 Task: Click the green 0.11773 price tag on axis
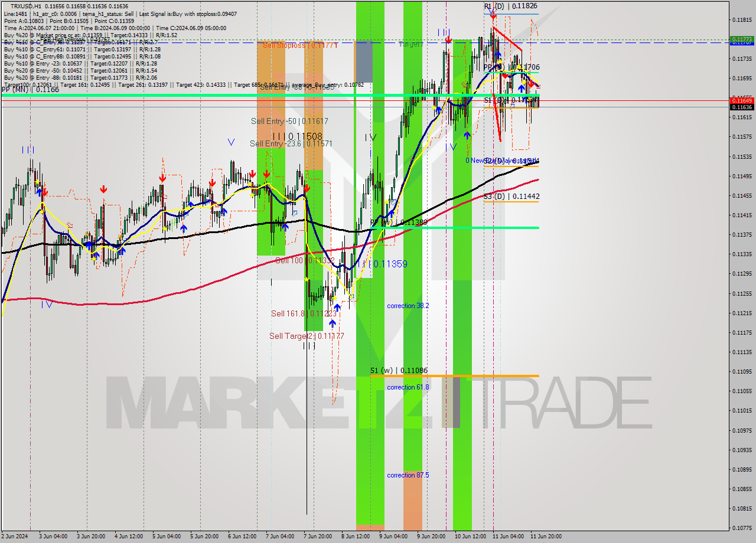742,39
